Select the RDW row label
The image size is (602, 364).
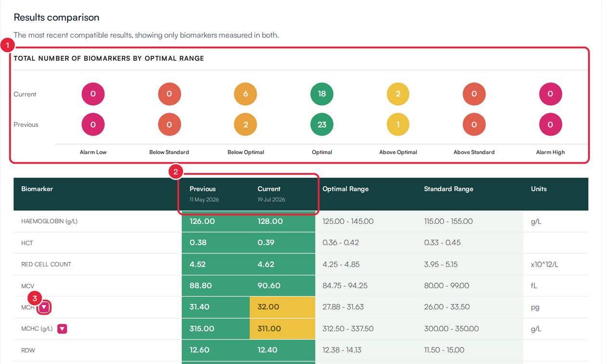point(28,351)
